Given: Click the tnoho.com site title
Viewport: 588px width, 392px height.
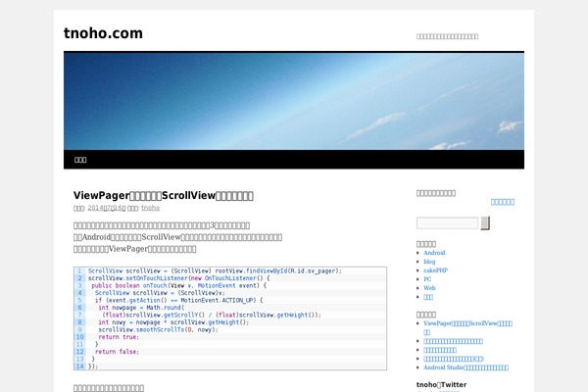Looking at the screenshot, I should point(103,33).
